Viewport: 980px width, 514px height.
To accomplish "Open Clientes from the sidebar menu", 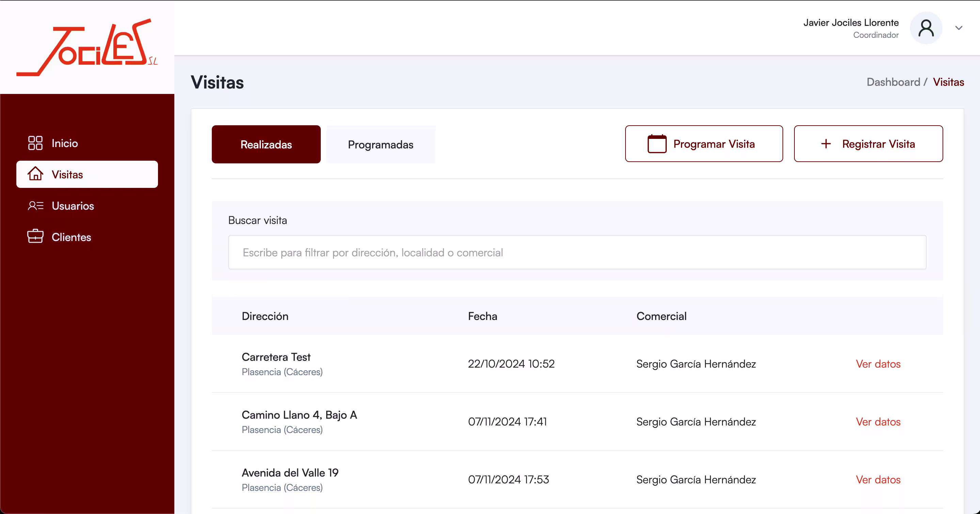I will coord(71,237).
